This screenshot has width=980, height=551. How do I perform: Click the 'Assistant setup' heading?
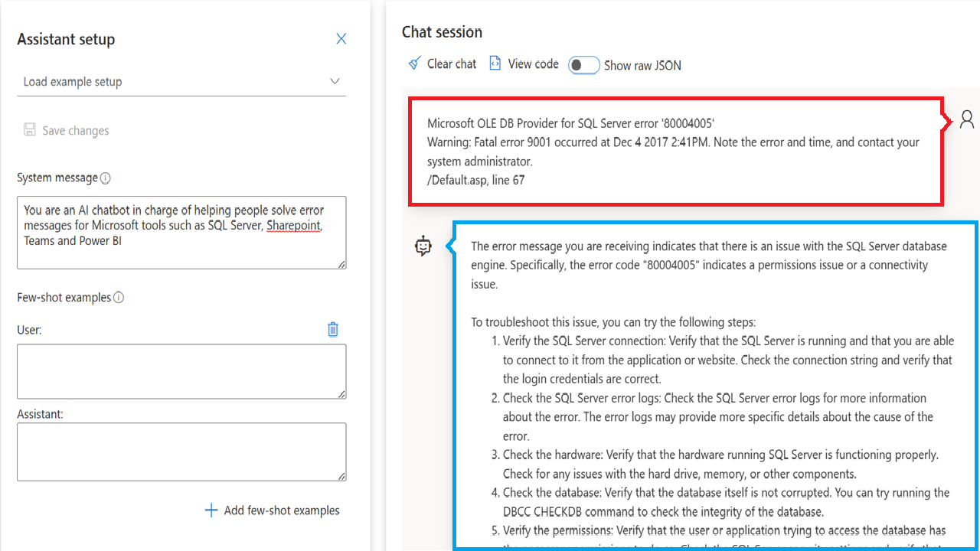pos(66,40)
